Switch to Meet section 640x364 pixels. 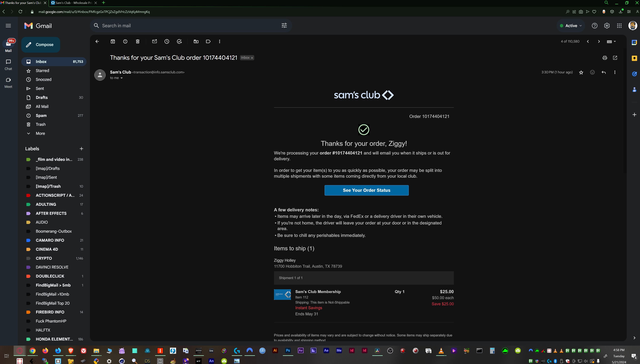click(8, 83)
